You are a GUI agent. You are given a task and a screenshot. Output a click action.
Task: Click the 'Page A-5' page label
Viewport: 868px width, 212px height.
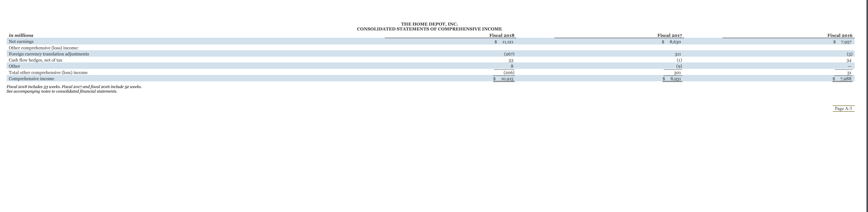[x=843, y=108]
